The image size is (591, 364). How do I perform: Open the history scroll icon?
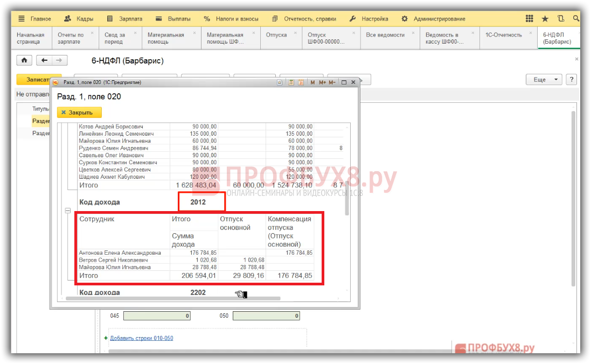tap(561, 19)
